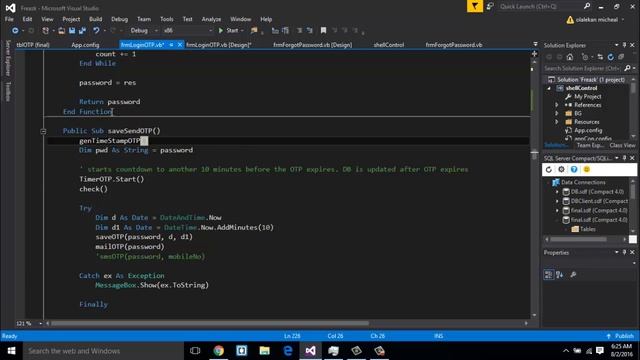The width and height of the screenshot is (640, 360).
Task: Open the Build menu
Action: (x=96, y=19)
